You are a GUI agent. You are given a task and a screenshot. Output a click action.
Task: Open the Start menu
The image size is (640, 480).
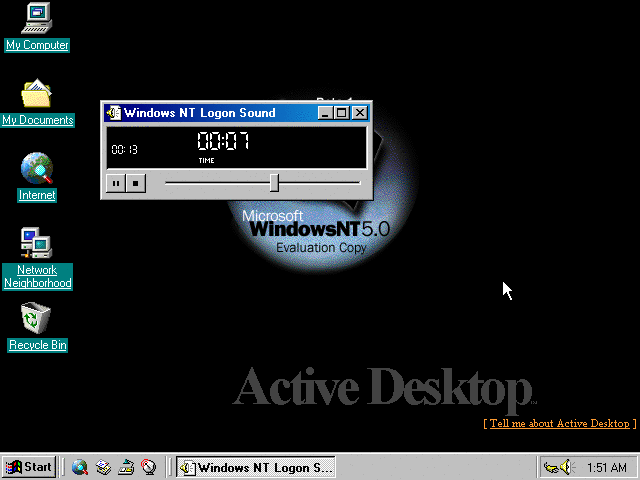(29, 467)
